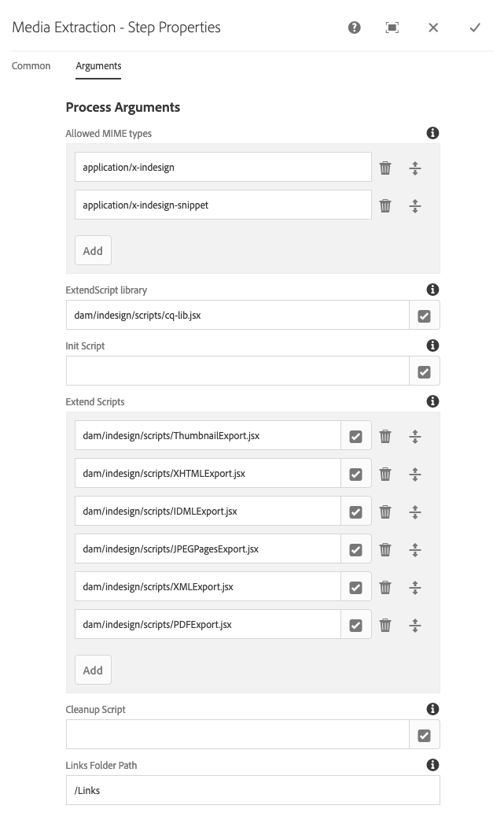
Task: Confirm step properties with the checkmark
Action: point(475,28)
